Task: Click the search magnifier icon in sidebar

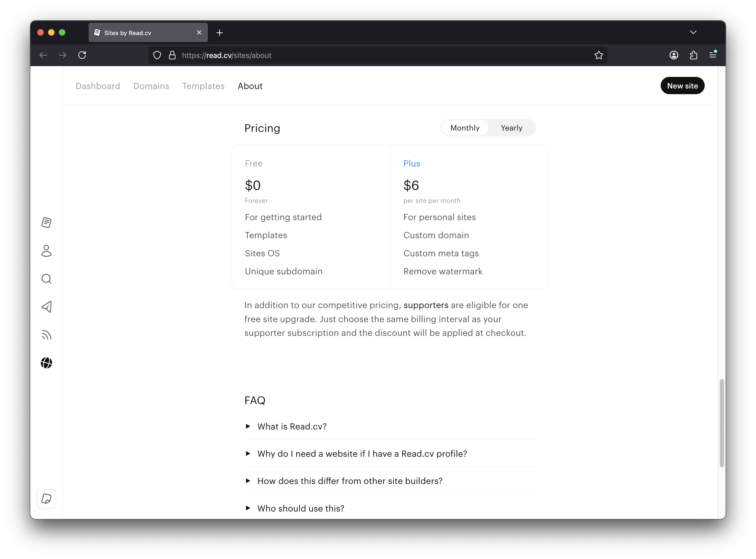Action: (x=46, y=279)
